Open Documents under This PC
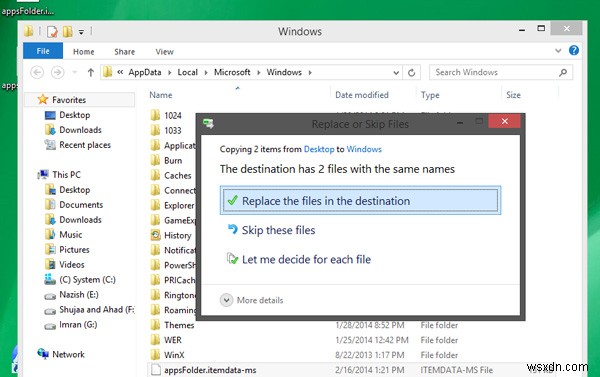Viewport: 600px width, 377px height. (81, 204)
